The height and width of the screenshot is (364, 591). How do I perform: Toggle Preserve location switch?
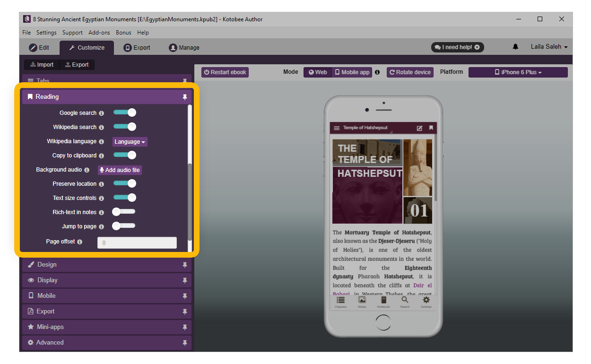click(125, 183)
